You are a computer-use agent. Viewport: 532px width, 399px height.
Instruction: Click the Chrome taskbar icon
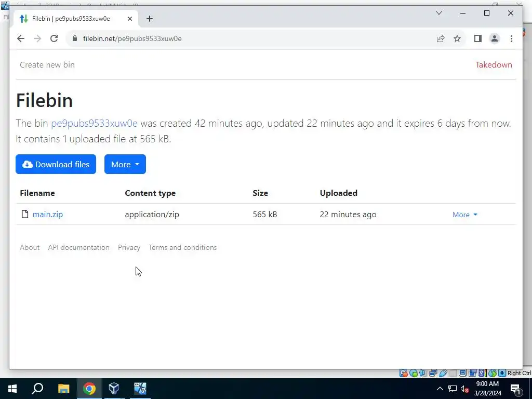[89, 389]
